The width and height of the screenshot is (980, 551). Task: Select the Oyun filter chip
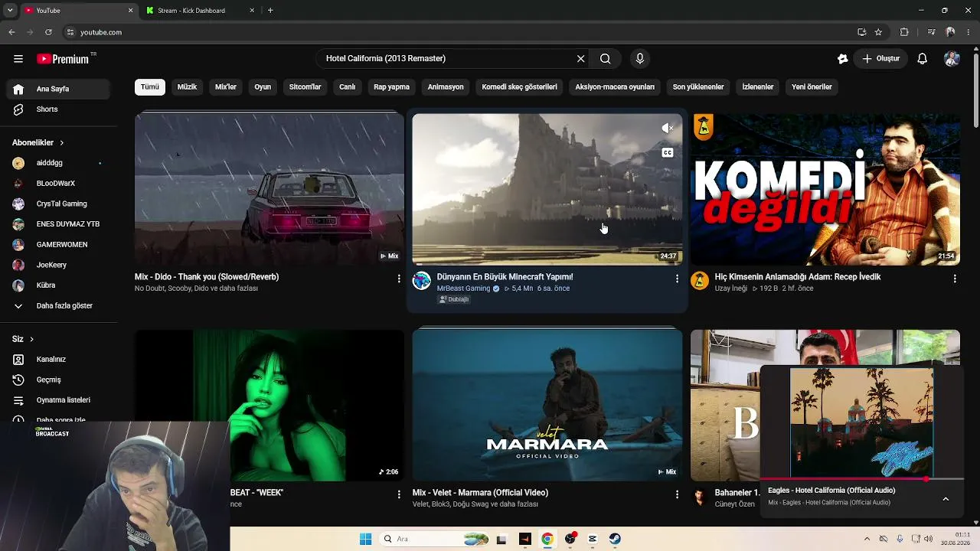tap(263, 87)
